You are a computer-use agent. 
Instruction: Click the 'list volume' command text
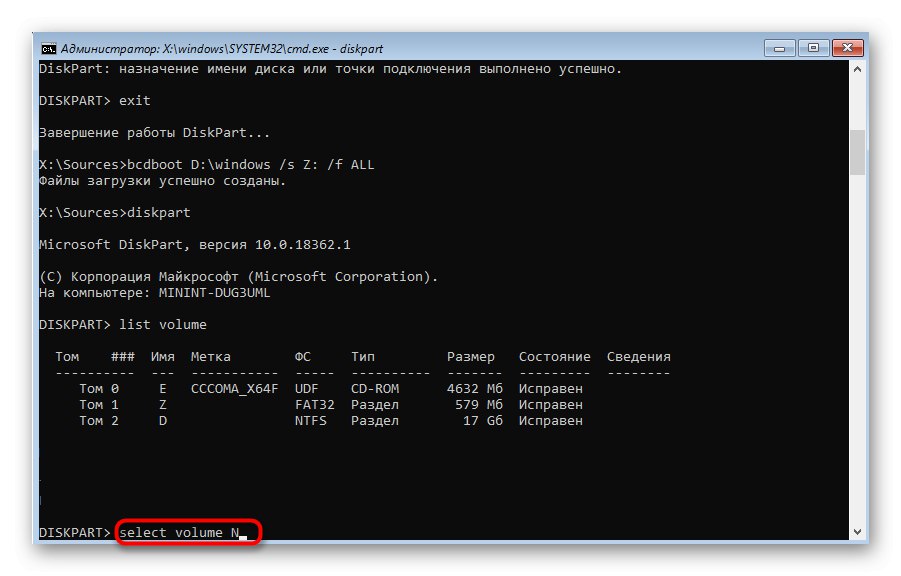tap(163, 325)
